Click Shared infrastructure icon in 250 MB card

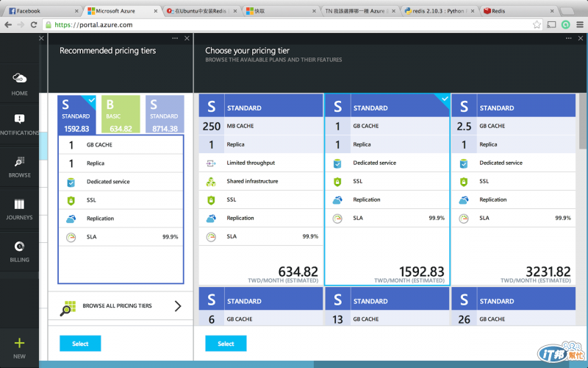[x=211, y=182]
